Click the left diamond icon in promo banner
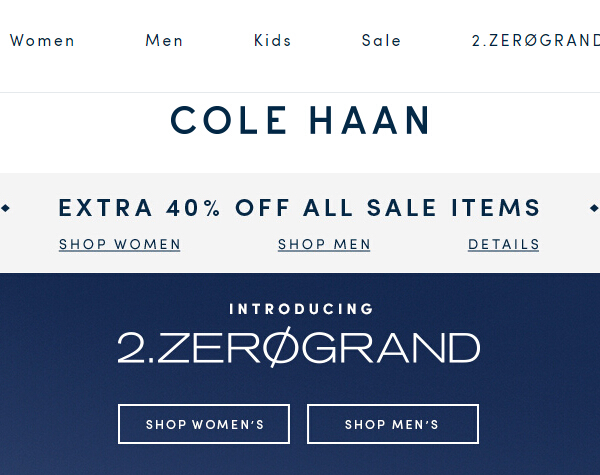600x475 pixels. [x=6, y=208]
